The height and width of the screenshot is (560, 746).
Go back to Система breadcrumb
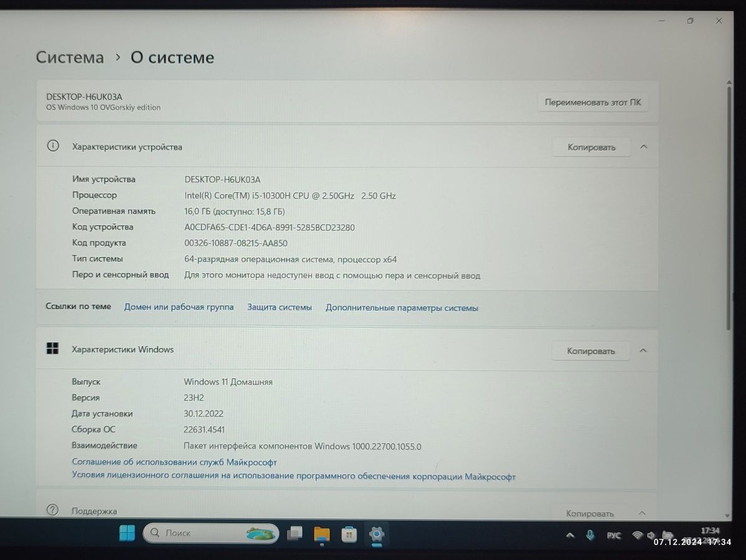coord(70,57)
